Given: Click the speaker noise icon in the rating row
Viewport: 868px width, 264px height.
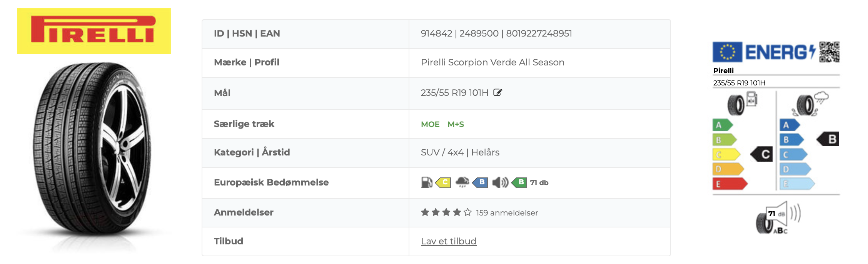Looking at the screenshot, I should 500,182.
